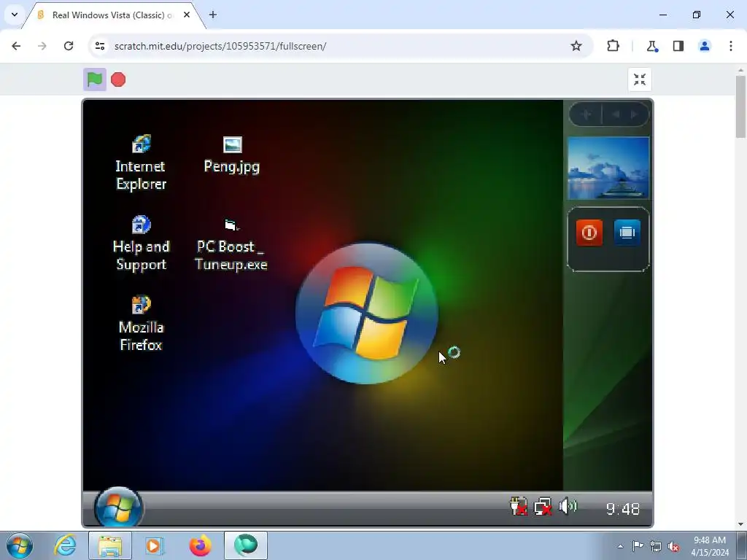Click the simulated 9:48 taskbar clock
747x560 pixels.
623,508
